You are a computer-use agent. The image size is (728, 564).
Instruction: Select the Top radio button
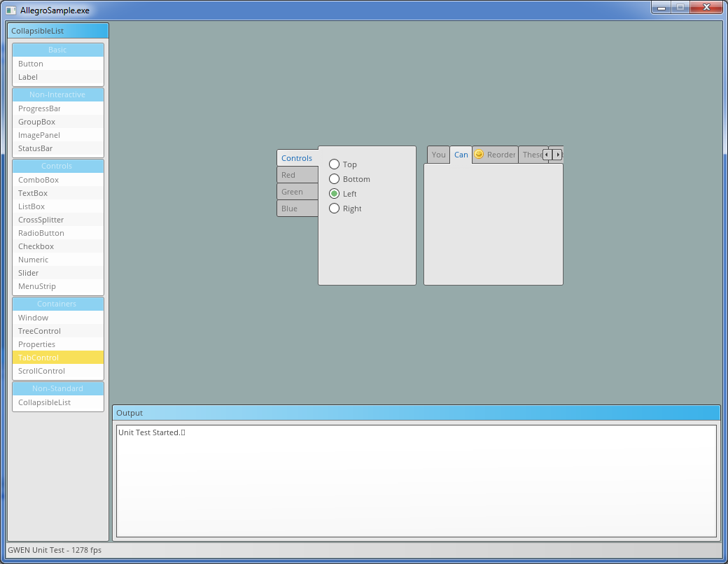(335, 164)
